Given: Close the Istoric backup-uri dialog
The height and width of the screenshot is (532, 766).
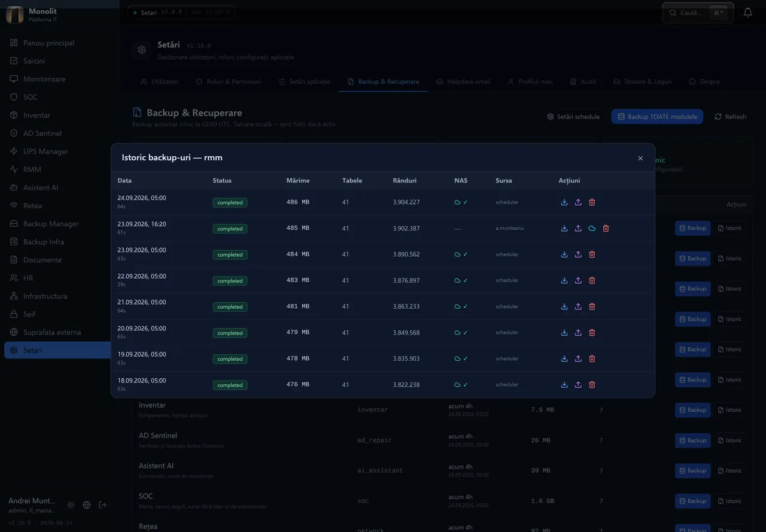Looking at the screenshot, I should tap(640, 158).
